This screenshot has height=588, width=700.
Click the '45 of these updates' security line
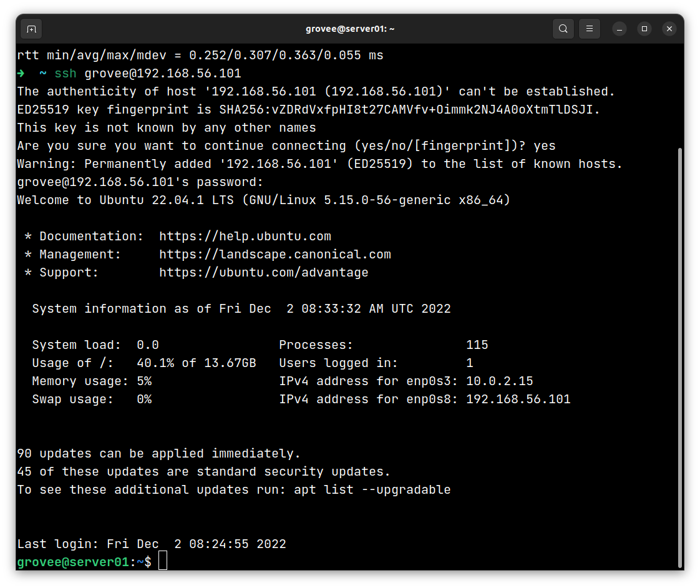(203, 472)
